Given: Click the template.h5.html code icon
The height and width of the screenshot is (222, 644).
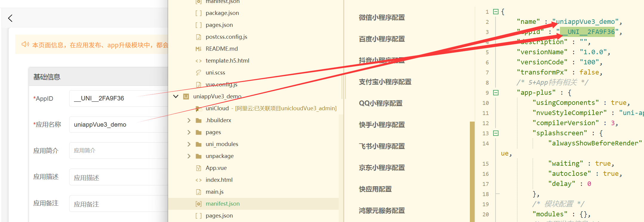Looking at the screenshot, I should 199,61.
